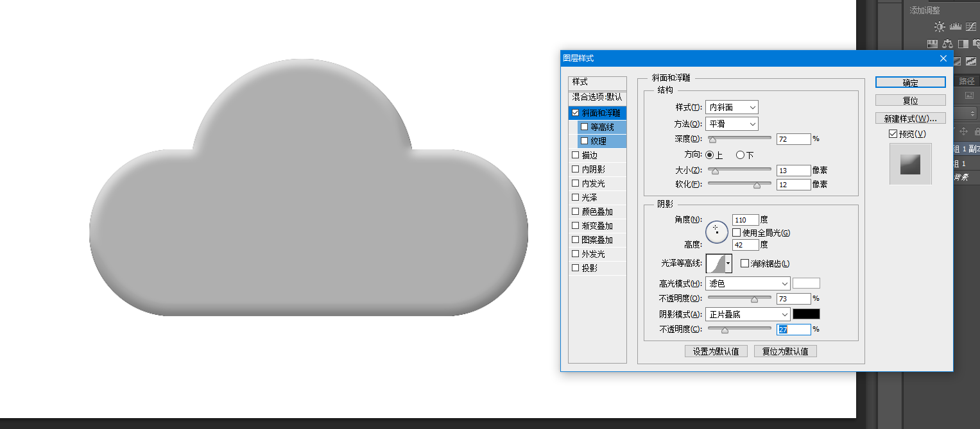Click the 高度 value field 42
The width and height of the screenshot is (980, 429).
[746, 245]
